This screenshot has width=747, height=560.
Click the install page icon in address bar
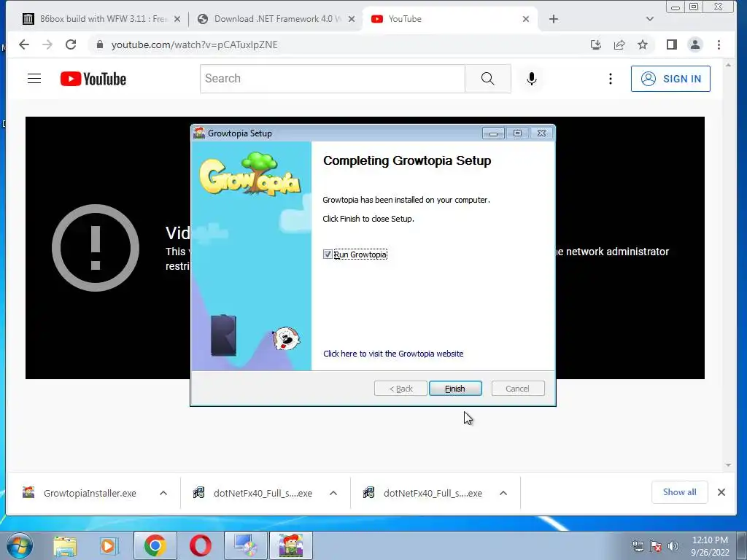pyautogui.click(x=595, y=44)
